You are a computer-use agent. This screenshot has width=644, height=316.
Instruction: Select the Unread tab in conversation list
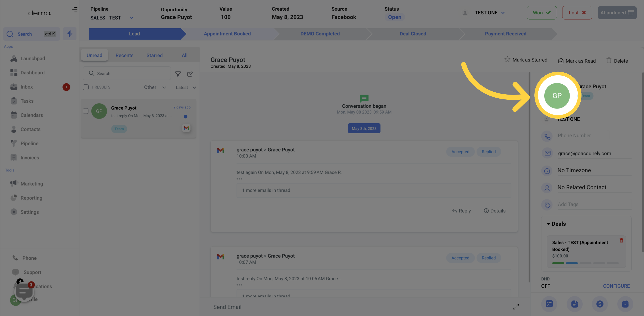[x=94, y=55]
